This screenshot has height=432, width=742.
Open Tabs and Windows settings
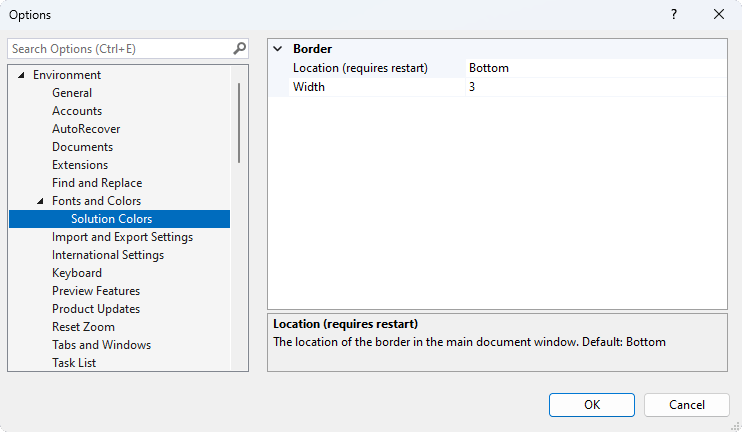(x=101, y=345)
